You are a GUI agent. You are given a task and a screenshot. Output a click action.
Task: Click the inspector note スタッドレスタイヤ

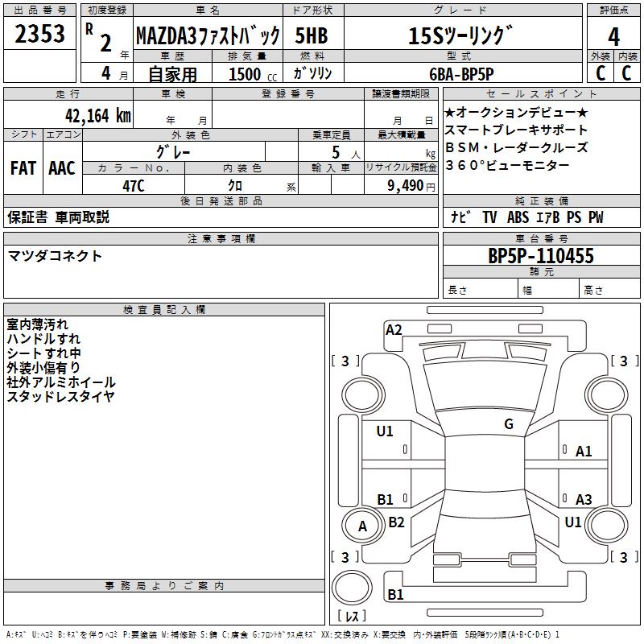[60, 396]
